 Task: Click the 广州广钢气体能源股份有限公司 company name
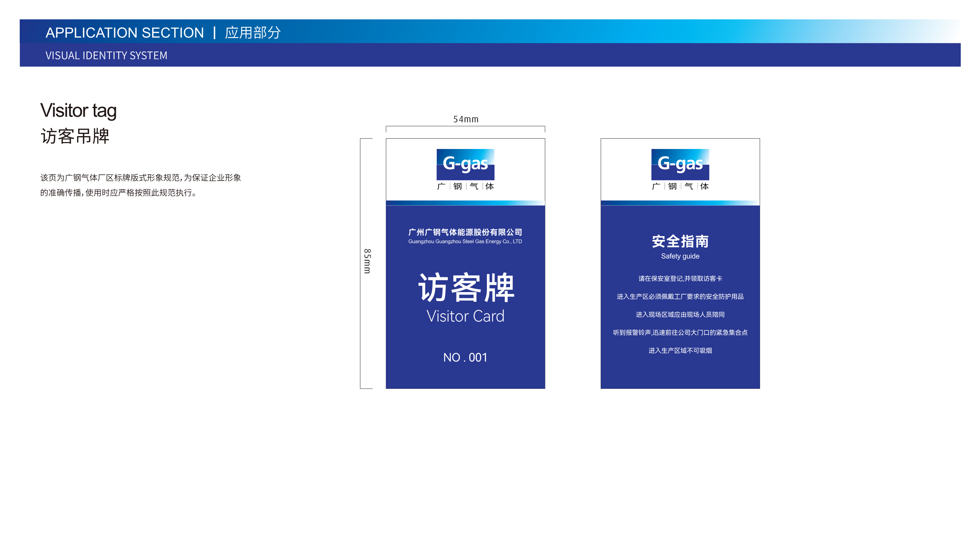[x=465, y=232]
